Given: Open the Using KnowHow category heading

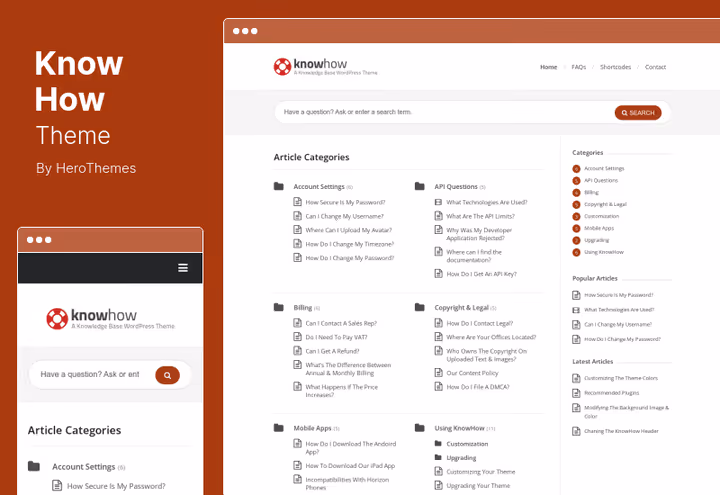Looking at the screenshot, I should [x=460, y=428].
